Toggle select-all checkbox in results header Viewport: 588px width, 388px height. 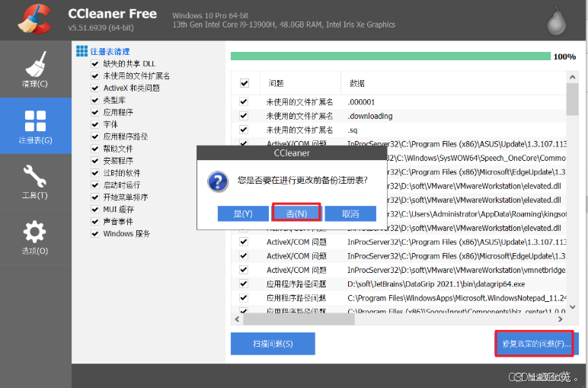point(244,83)
